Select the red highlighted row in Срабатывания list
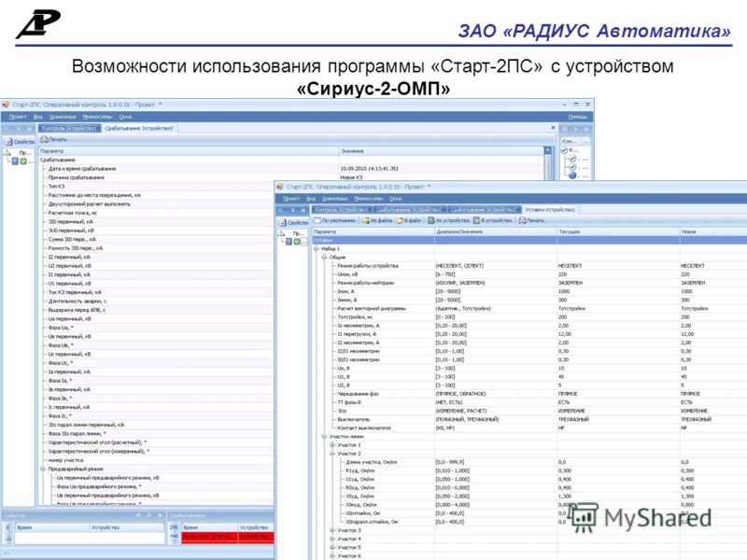 [227, 537]
